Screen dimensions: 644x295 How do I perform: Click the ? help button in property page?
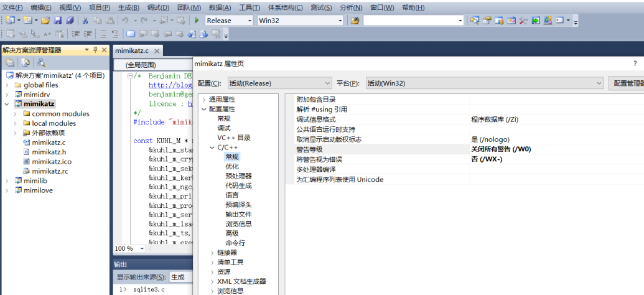pyautogui.click(x=635, y=63)
